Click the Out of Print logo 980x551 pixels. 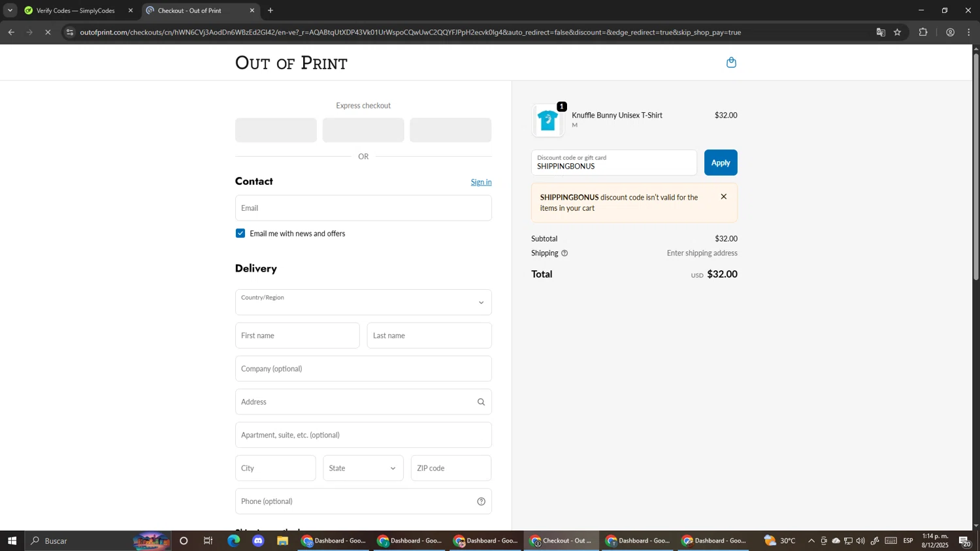(x=291, y=63)
